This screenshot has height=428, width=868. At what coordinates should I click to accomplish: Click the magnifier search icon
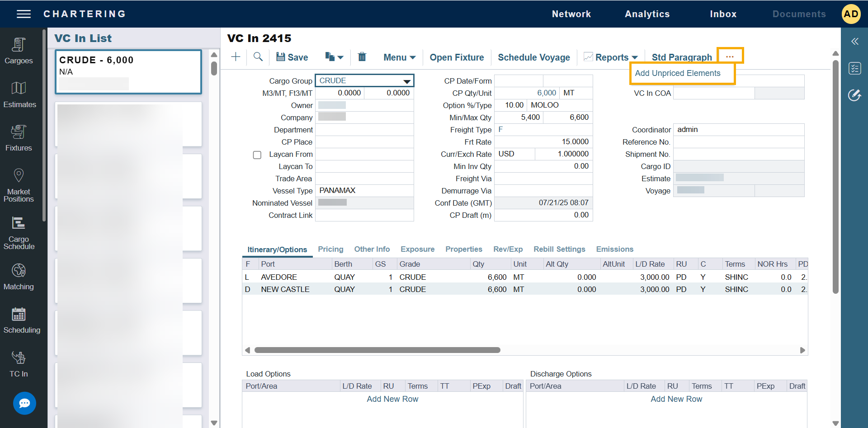[258, 57]
